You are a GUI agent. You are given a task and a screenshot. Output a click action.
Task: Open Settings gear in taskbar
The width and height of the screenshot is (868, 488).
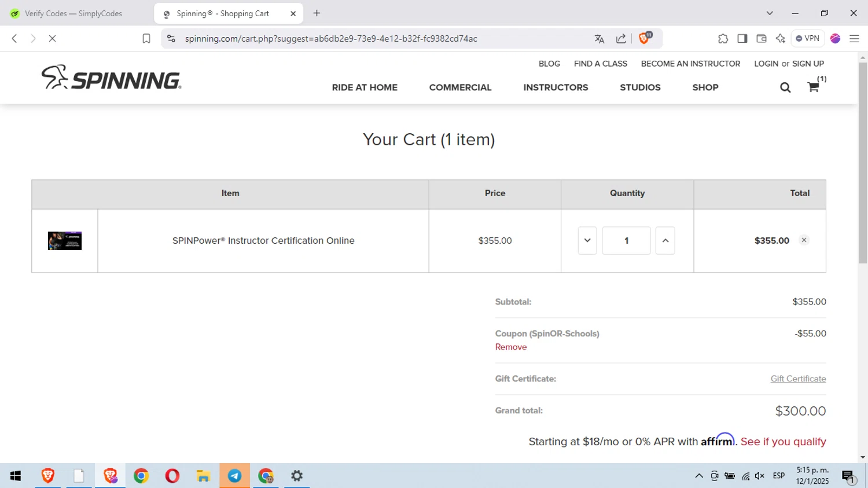(297, 476)
